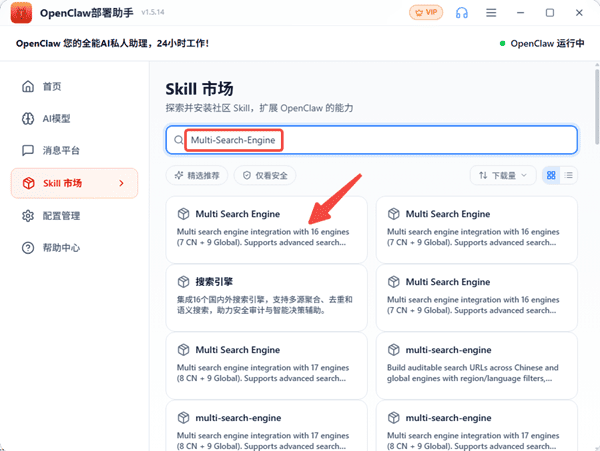Open the 搜索引擎 skill card
The height and width of the screenshot is (451, 600).
266,298
